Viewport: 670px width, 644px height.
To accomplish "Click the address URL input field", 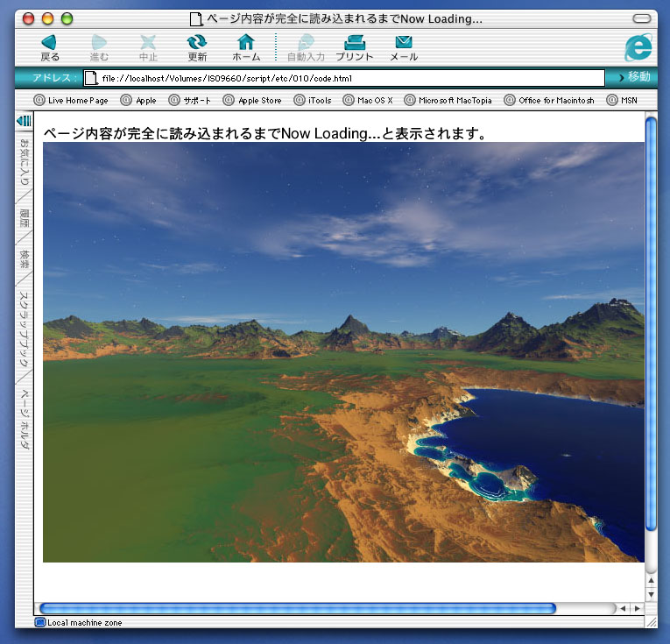I will pyautogui.click(x=350, y=79).
